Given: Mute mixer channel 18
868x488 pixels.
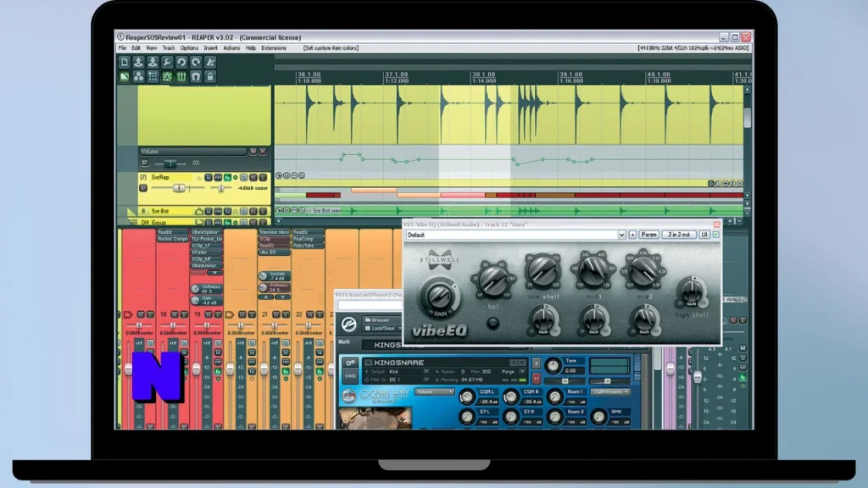Looking at the screenshot, I should (x=175, y=314).
